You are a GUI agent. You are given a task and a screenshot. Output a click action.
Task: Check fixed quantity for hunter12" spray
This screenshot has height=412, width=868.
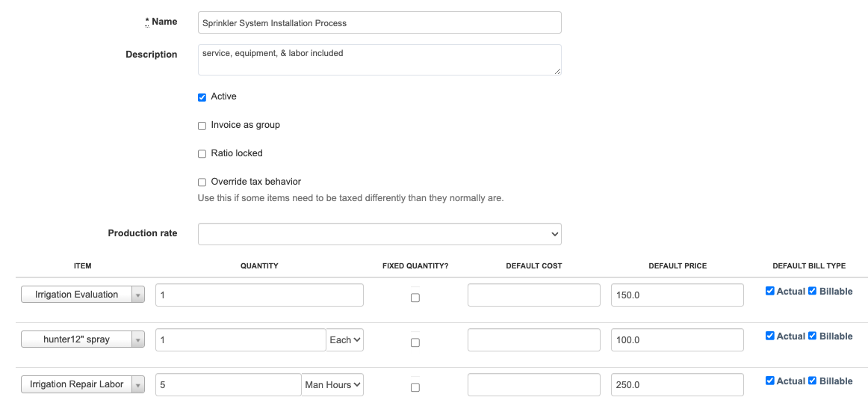click(415, 342)
